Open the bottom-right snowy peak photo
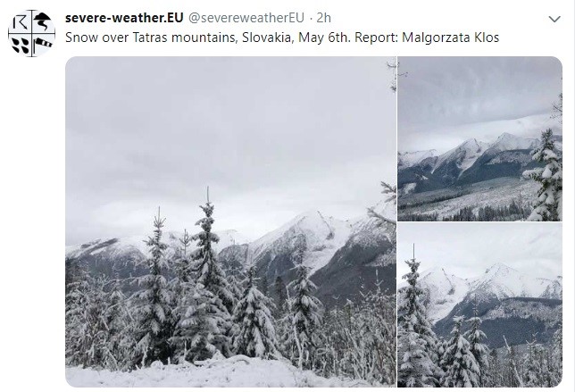The image size is (575, 392). 480,305
